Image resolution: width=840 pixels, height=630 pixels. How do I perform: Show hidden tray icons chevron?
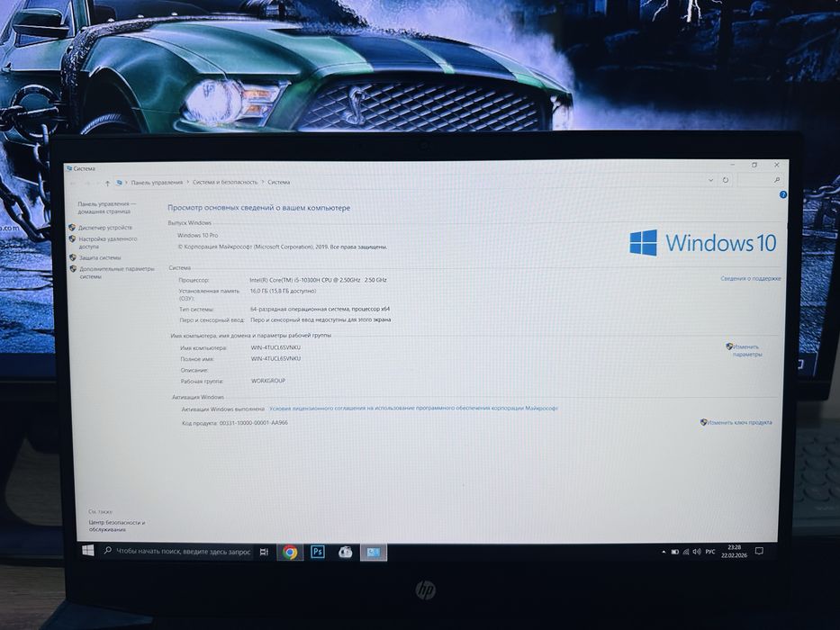pyautogui.click(x=664, y=551)
